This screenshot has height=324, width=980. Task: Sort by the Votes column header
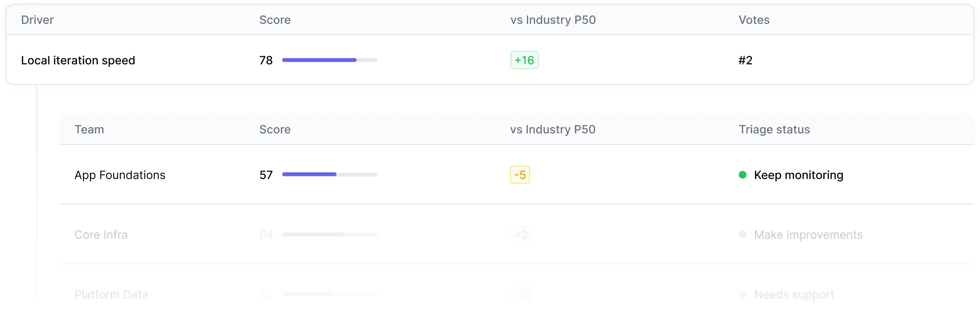coord(754,20)
